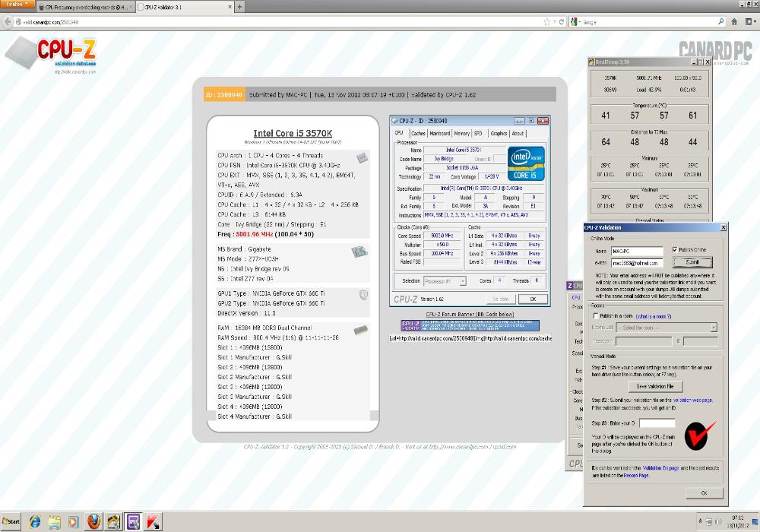Click the Canard PC logo
The width and height of the screenshot is (760, 532).
[x=715, y=52]
